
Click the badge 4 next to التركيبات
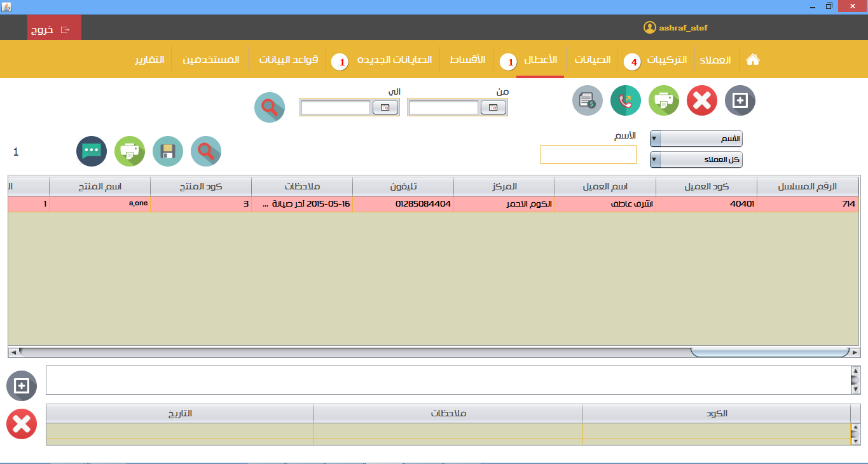633,62
